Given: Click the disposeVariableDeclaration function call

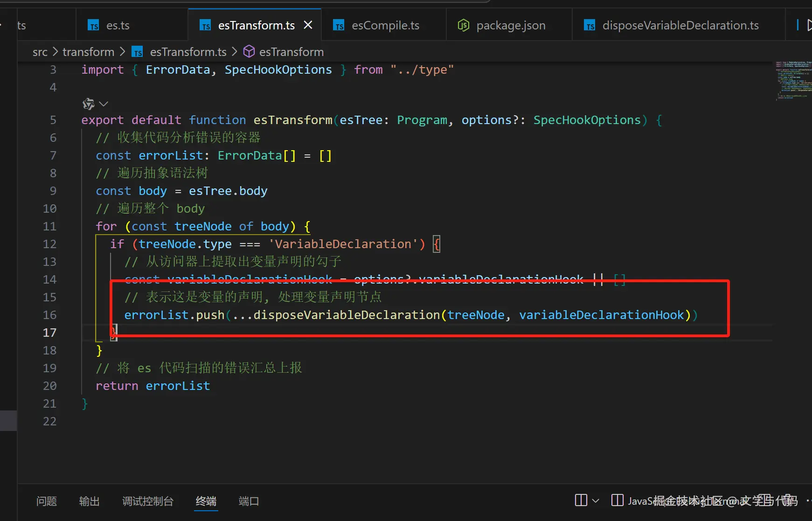Looking at the screenshot, I should (x=347, y=315).
